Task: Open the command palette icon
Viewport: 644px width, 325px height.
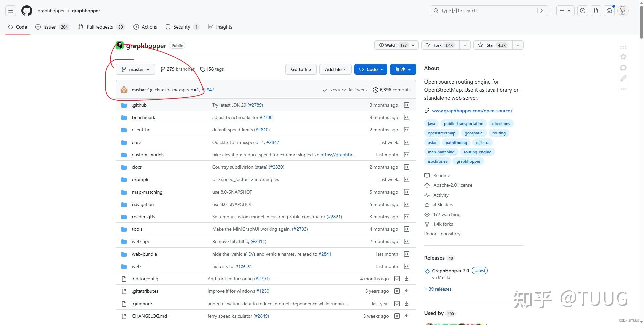Action: [x=542, y=11]
